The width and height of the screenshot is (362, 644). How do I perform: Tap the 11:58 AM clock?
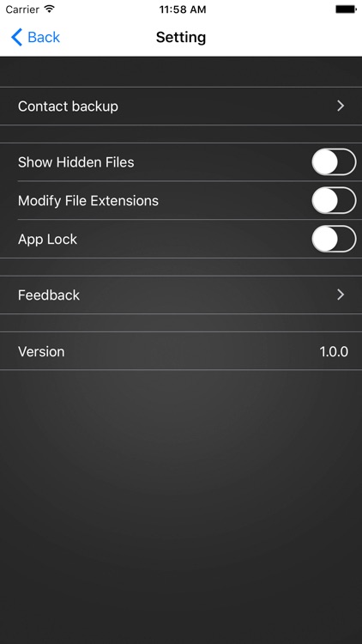(x=183, y=9)
